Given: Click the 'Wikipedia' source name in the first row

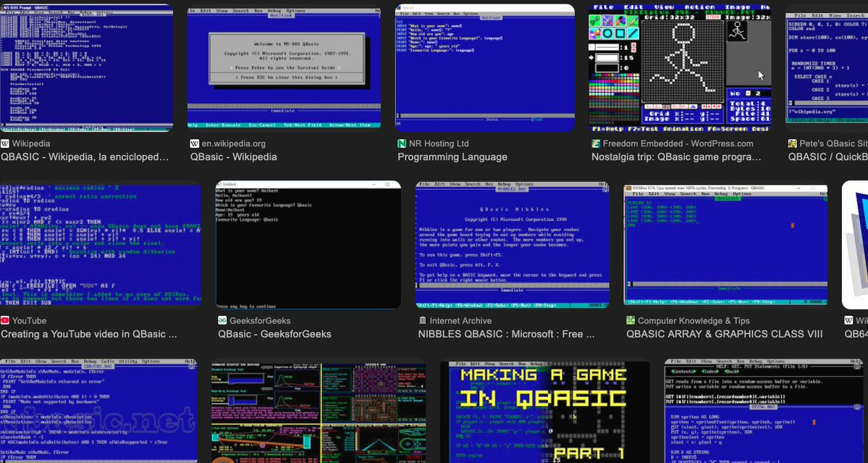Looking at the screenshot, I should pyautogui.click(x=31, y=143).
